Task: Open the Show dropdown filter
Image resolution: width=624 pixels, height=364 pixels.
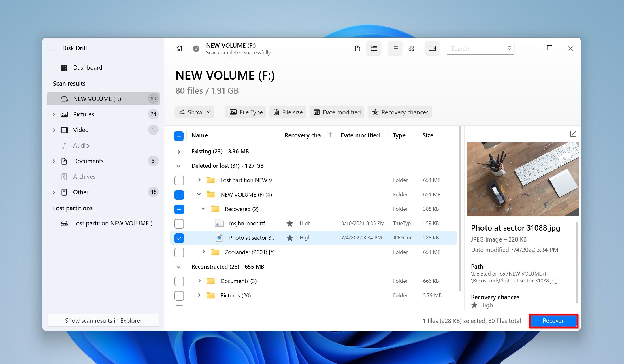Action: pos(195,112)
